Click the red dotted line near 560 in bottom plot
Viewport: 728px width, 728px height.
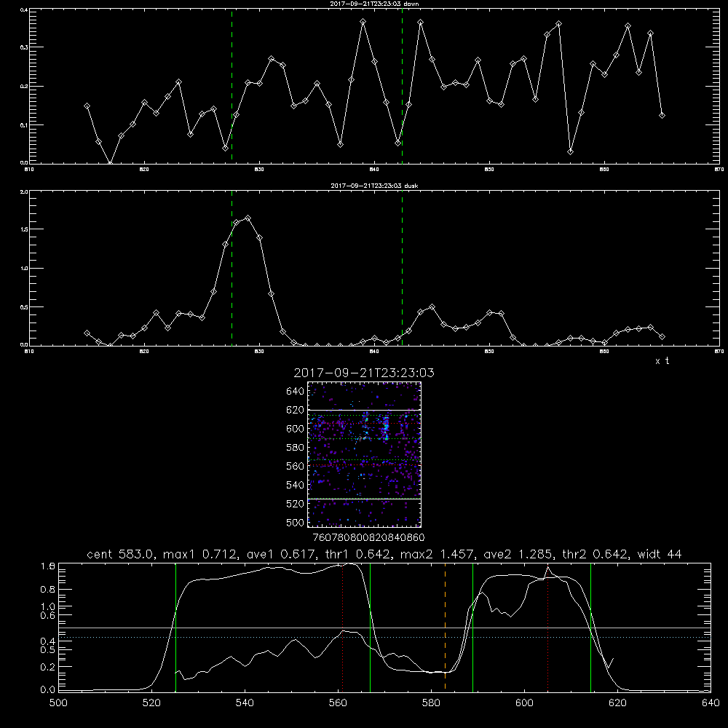(343, 627)
